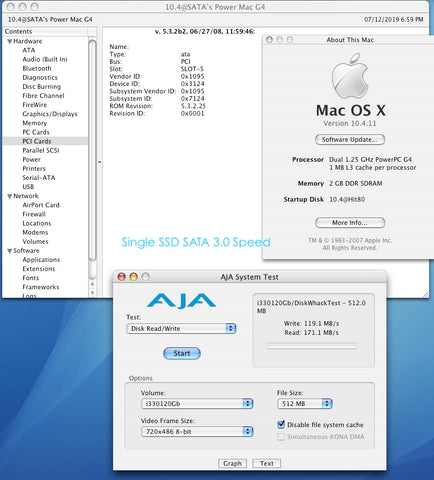This screenshot has height=480, width=434.
Task: Collapse the Hardware section triangle
Action: 10,41
